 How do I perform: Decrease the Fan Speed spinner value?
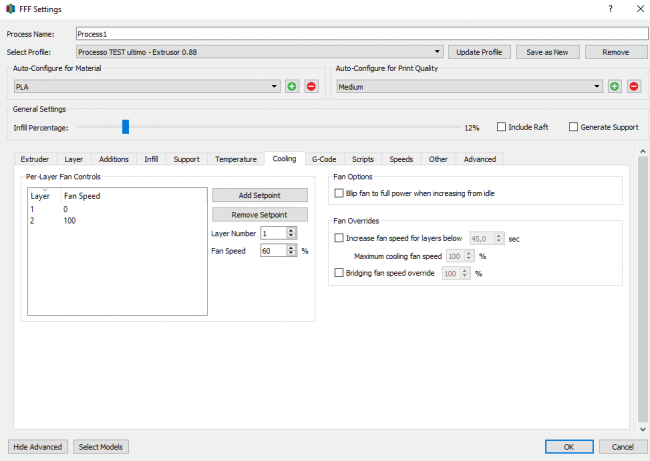tap(291, 254)
